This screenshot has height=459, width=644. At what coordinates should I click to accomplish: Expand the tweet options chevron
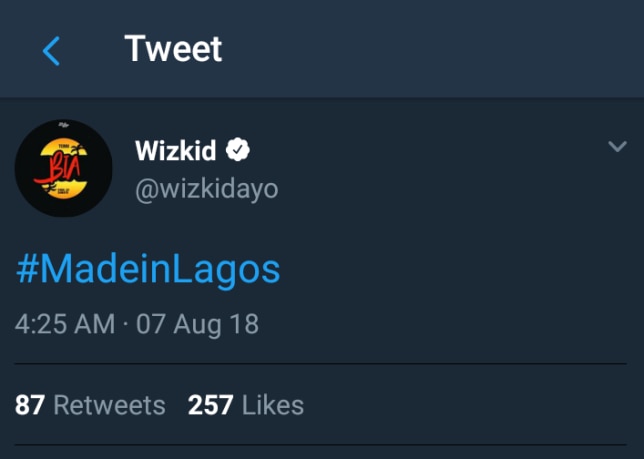[617, 148]
